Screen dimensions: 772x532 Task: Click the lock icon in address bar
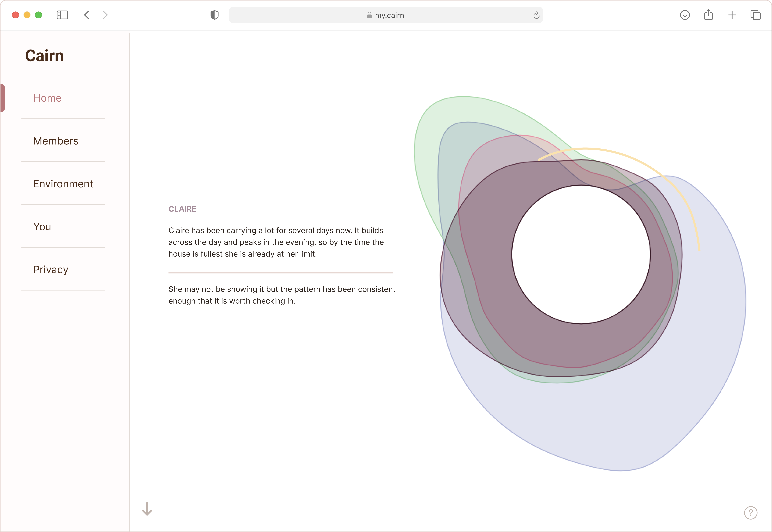coord(369,15)
